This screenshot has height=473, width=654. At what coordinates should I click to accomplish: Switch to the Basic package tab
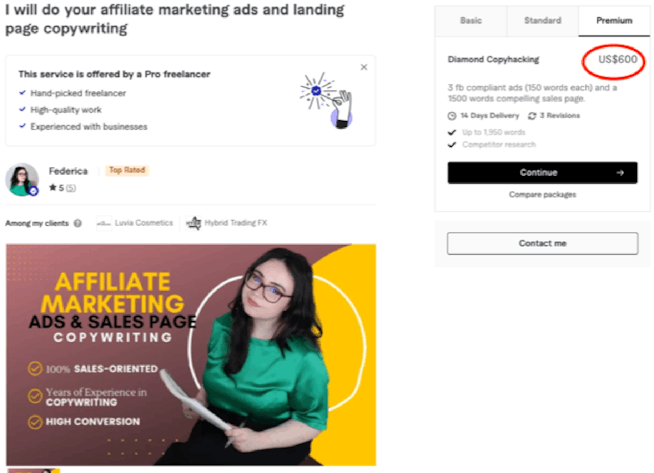click(470, 21)
